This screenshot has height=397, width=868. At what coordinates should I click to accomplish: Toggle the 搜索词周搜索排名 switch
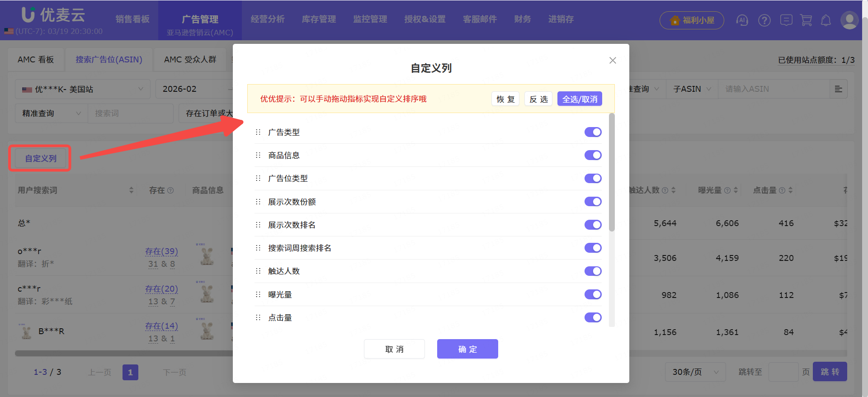click(593, 248)
